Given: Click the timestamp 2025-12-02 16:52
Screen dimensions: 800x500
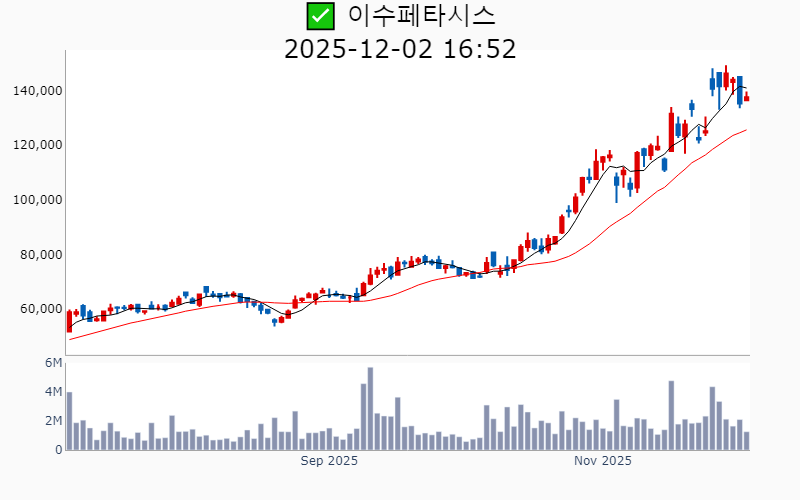Looking at the screenshot, I should (400, 48).
